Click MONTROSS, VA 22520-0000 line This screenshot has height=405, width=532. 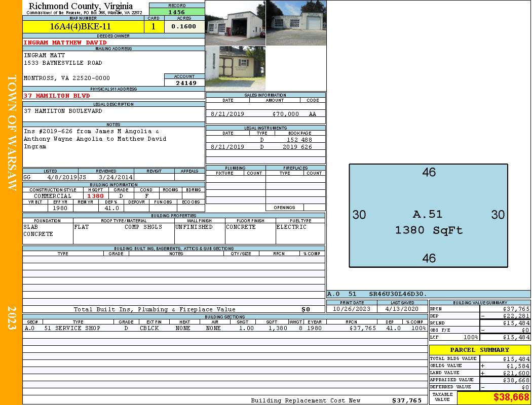67,78
